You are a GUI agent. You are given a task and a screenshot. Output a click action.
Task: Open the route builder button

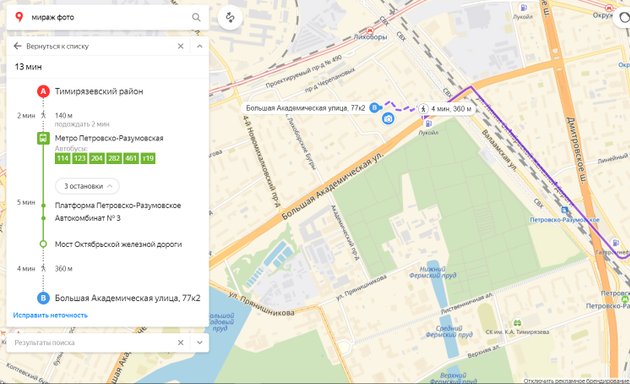230,18
